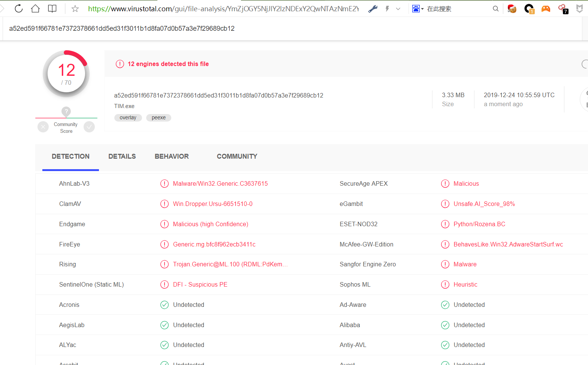
Task: Switch to the DETECTION tab
Action: (70, 156)
